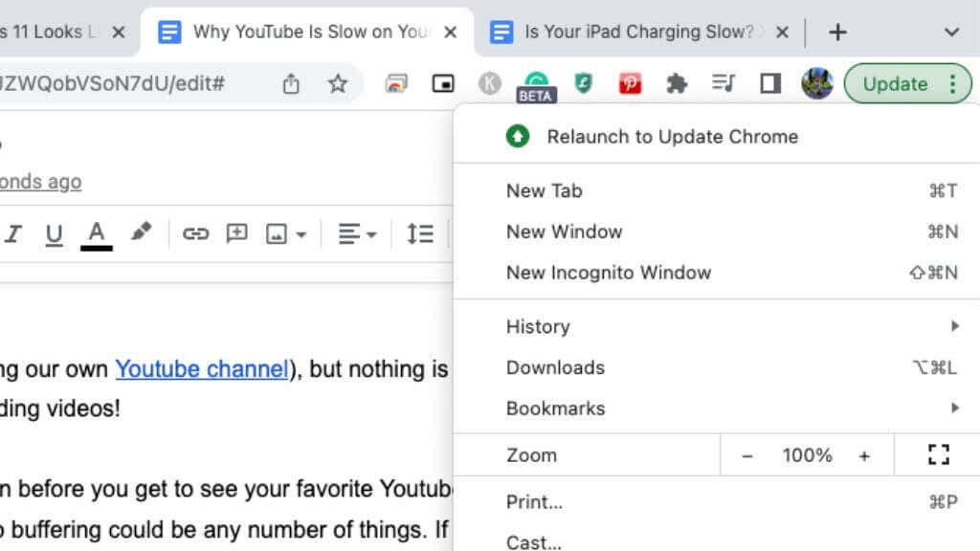Toggle the Chrome side panel icon
980x551 pixels.
point(770,83)
